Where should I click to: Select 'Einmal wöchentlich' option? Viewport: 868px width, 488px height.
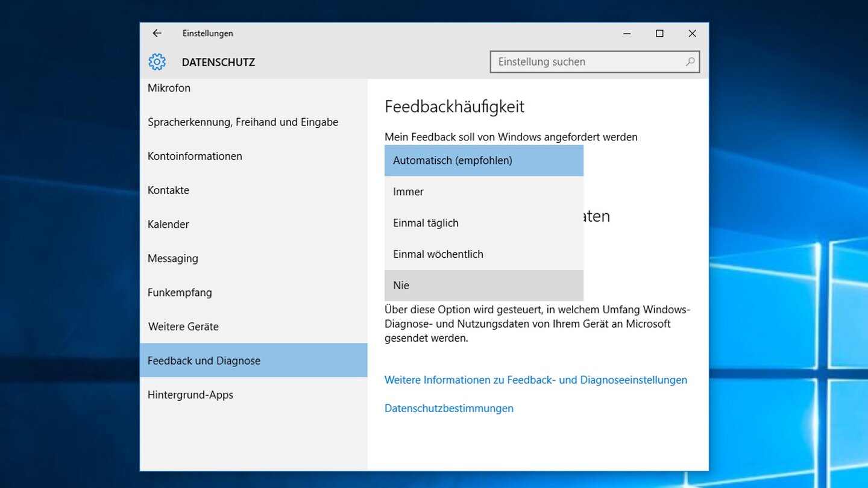(x=484, y=254)
